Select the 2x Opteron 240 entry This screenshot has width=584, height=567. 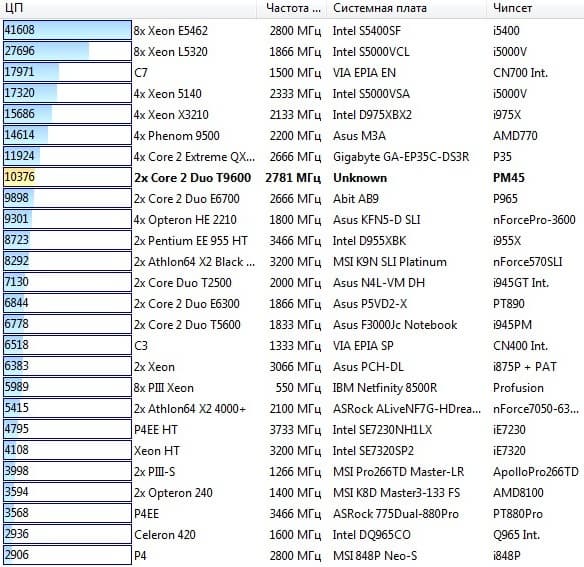[x=173, y=493]
